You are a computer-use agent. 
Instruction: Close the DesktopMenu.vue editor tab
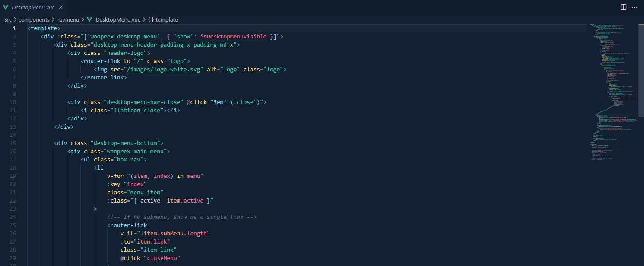(60, 8)
